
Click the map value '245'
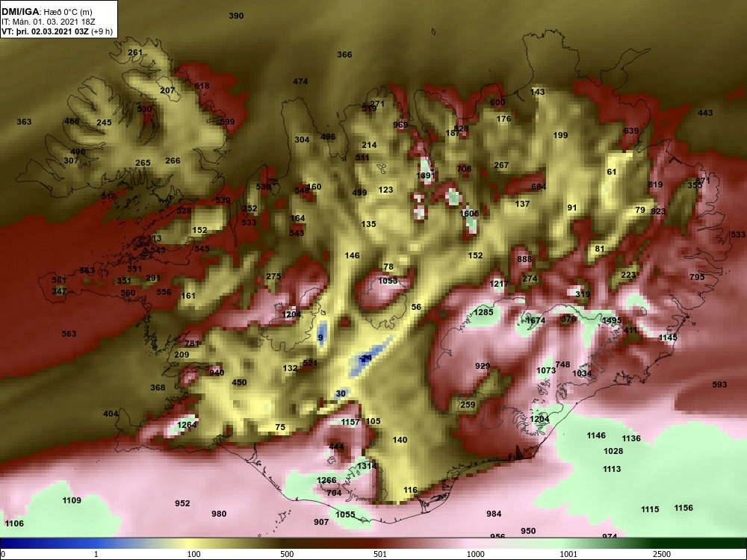coord(104,122)
